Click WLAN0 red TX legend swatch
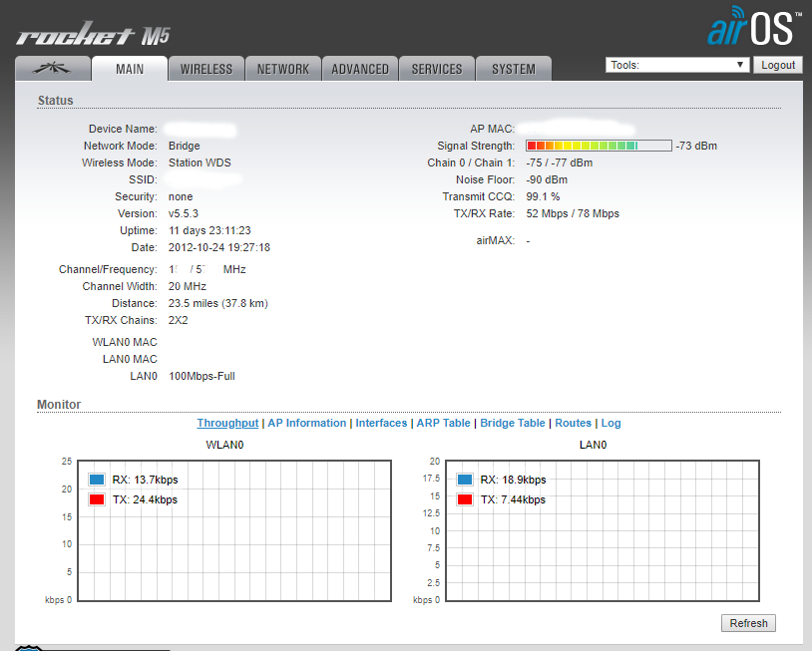812x651 pixels. 97,499
